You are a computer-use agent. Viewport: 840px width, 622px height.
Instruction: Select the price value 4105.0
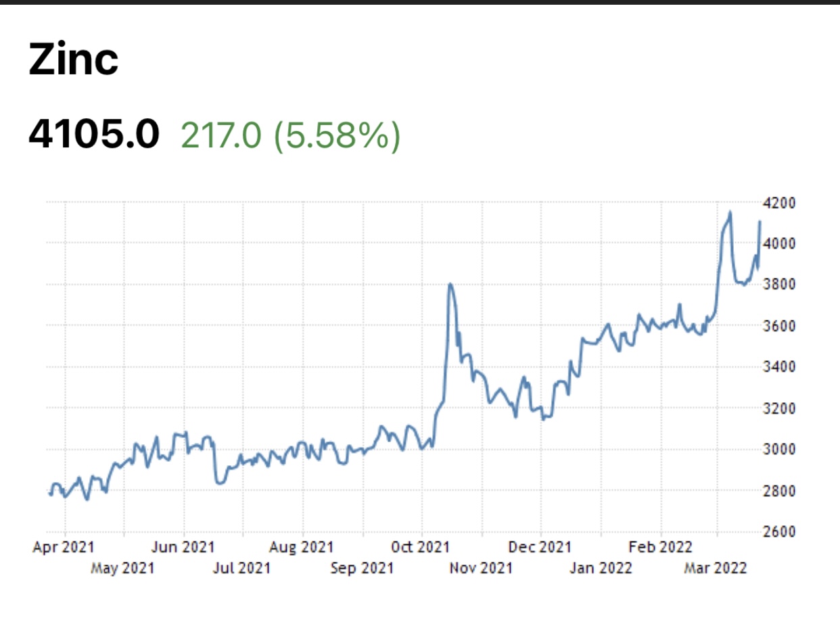point(94,135)
